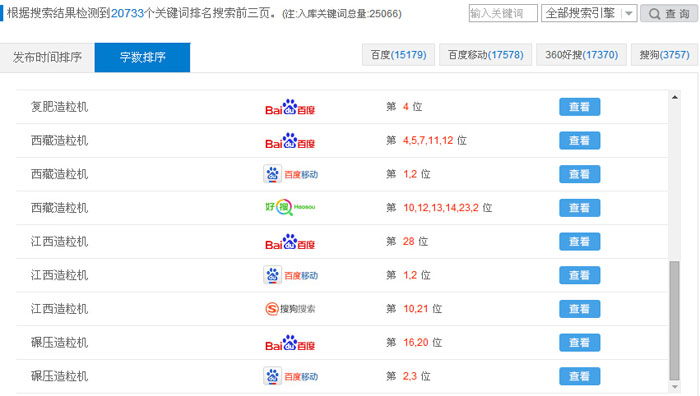Click ranking text 4,5,7,11,12
Viewport: 700px width, 396px height.
[428, 141]
